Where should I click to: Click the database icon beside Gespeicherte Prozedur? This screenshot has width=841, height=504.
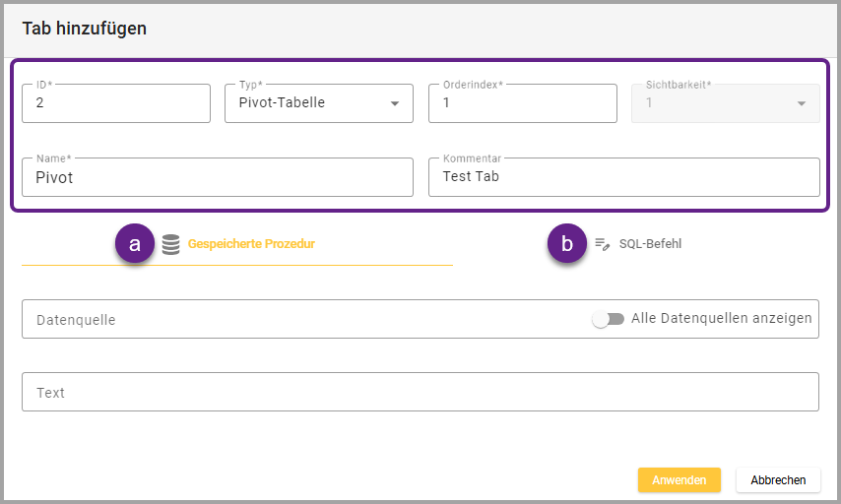point(170,244)
